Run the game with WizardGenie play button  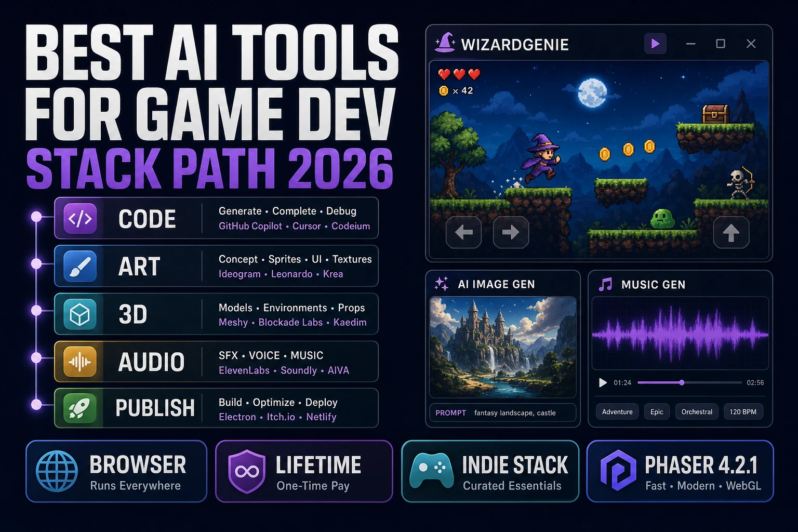(656, 44)
